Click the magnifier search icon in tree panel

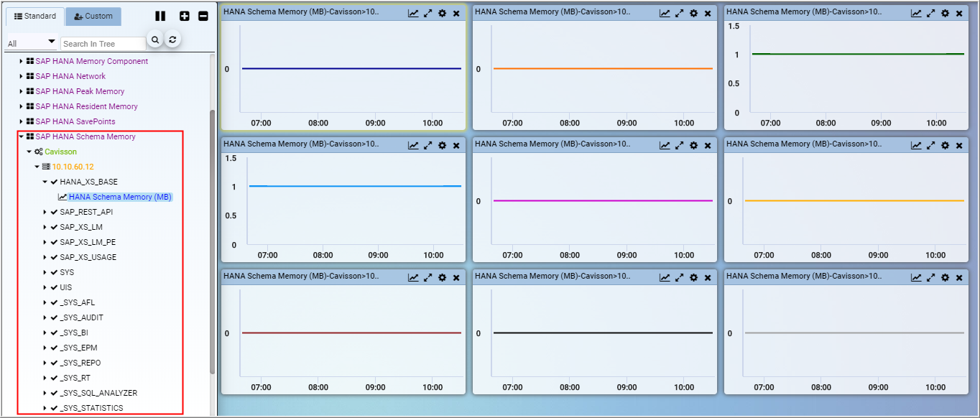pyautogui.click(x=155, y=40)
